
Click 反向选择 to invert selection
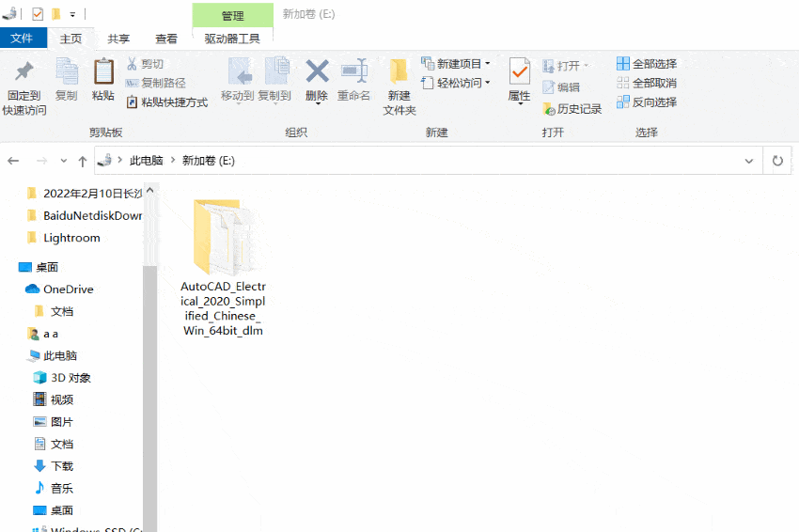(x=647, y=102)
